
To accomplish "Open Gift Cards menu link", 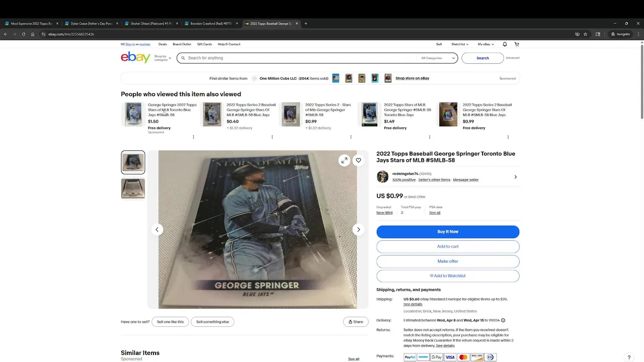I will pyautogui.click(x=204, y=44).
